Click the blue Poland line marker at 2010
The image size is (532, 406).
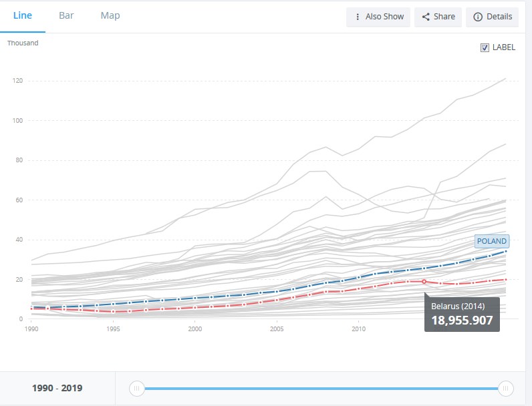click(359, 277)
